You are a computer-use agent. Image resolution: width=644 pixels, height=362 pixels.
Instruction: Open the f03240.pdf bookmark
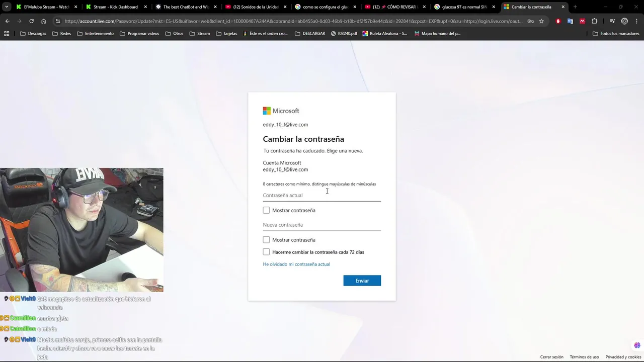344,34
